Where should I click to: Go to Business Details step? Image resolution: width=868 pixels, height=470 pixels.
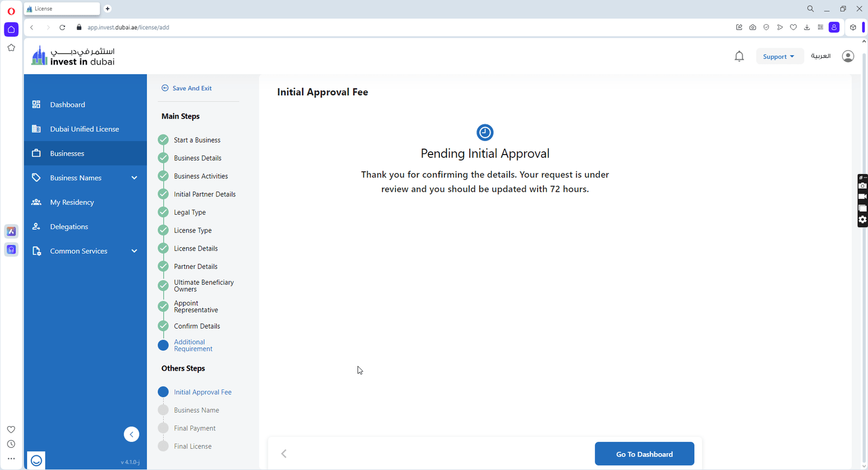[197, 158]
